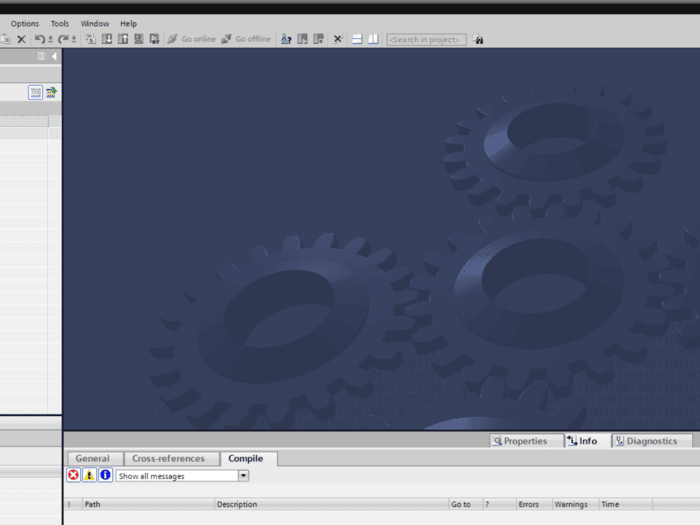Open the Help menu
This screenshot has width=700, height=525.
(128, 23)
